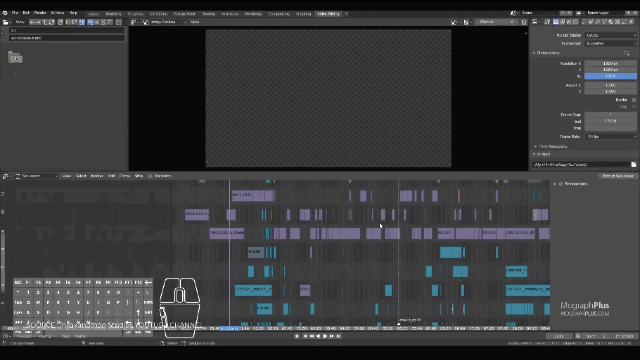Switch to the Layout workspace tab
Screen dimensions: 640x360
pos(93,14)
